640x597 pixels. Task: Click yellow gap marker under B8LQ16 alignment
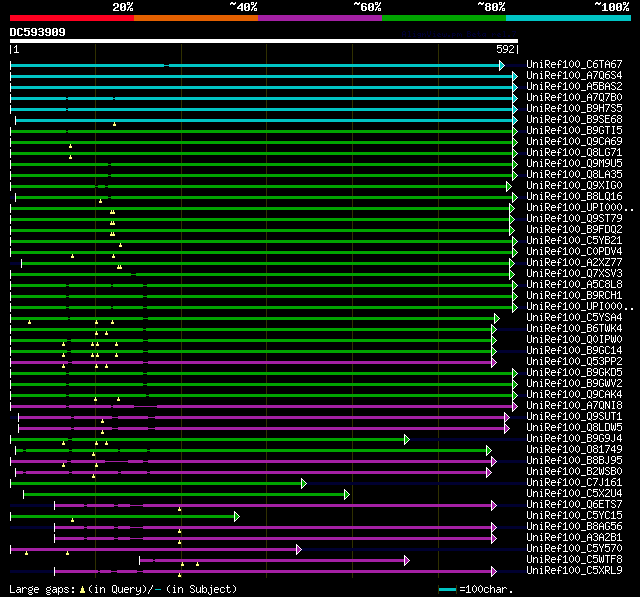click(x=100, y=201)
